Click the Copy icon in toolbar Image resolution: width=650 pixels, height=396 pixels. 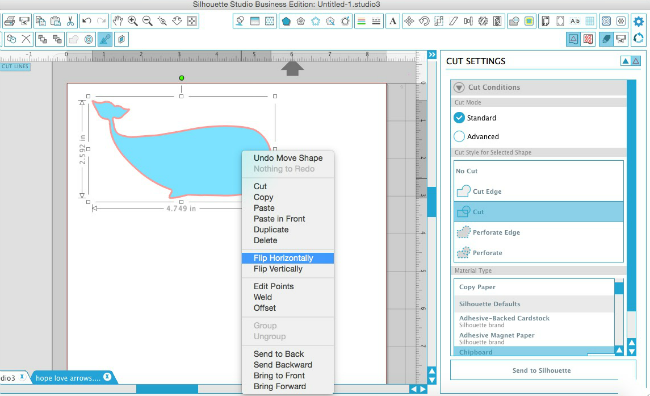tap(41, 21)
